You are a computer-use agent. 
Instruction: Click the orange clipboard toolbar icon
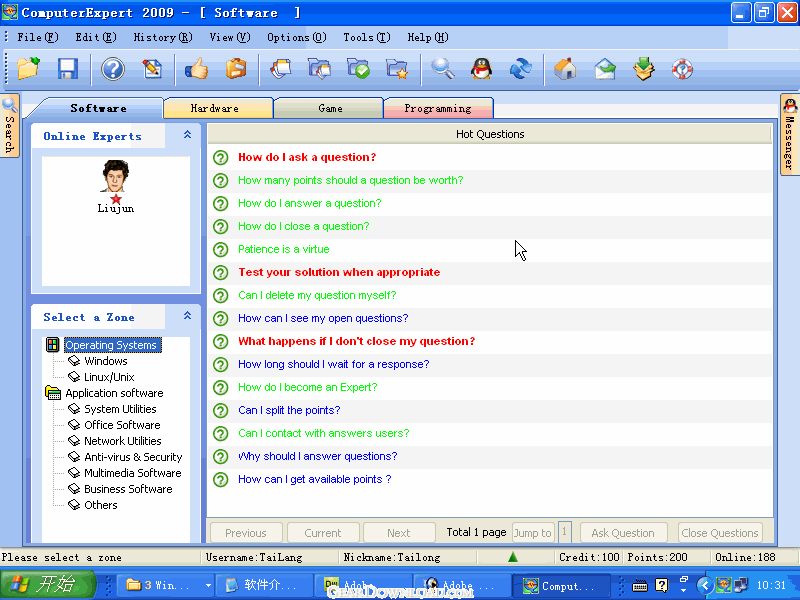[236, 68]
